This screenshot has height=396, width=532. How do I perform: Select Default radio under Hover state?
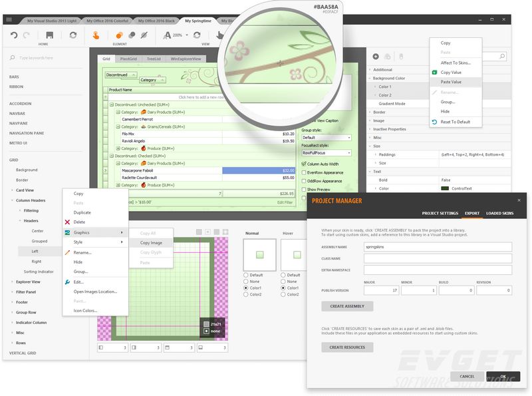point(283,275)
